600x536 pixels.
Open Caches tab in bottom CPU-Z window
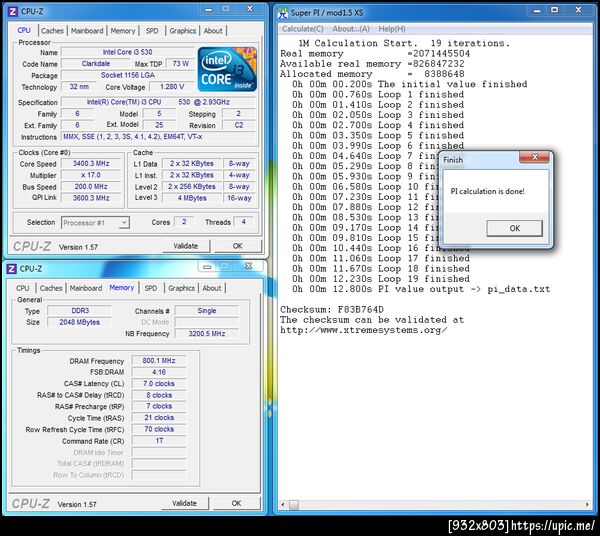pos(51,288)
